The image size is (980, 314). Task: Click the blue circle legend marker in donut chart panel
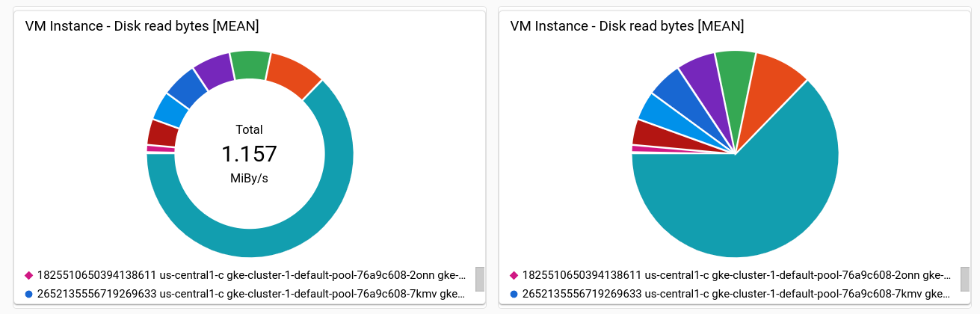point(28,294)
